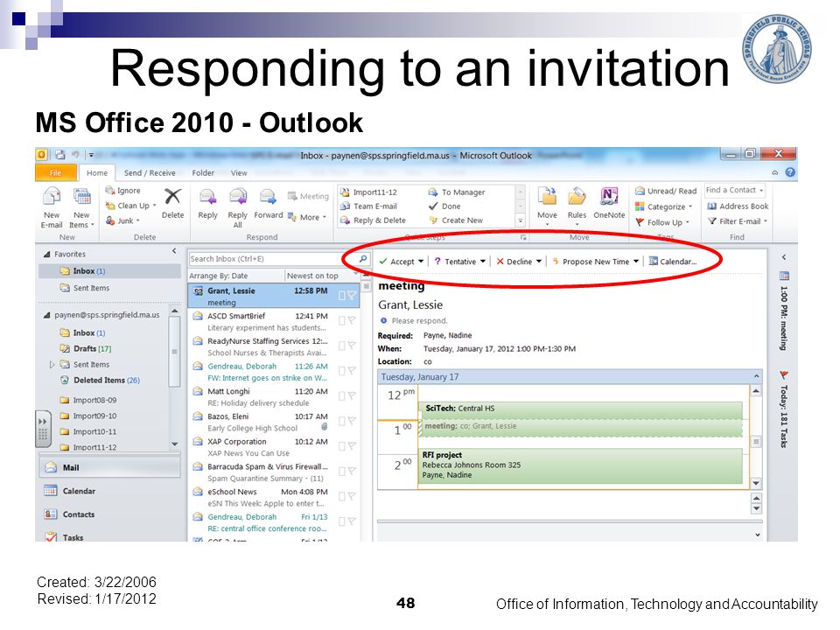The width and height of the screenshot is (840, 630).
Task: Click the Forward icon
Action: coord(268,197)
